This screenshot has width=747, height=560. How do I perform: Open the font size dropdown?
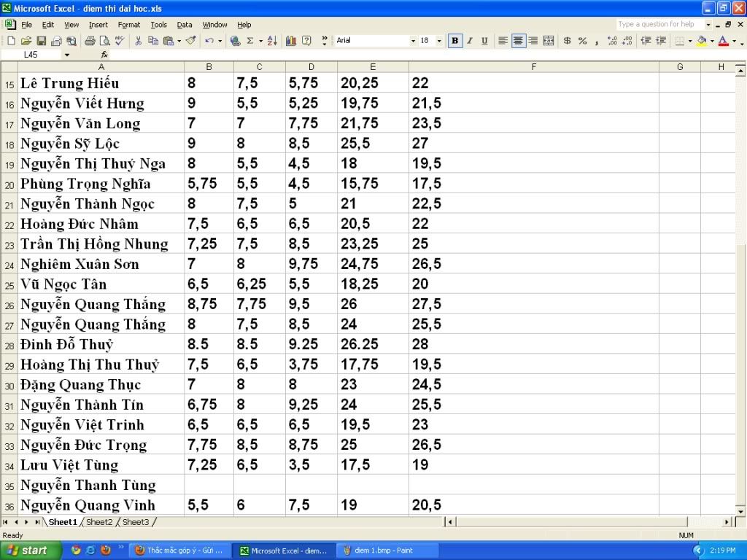[x=439, y=41]
